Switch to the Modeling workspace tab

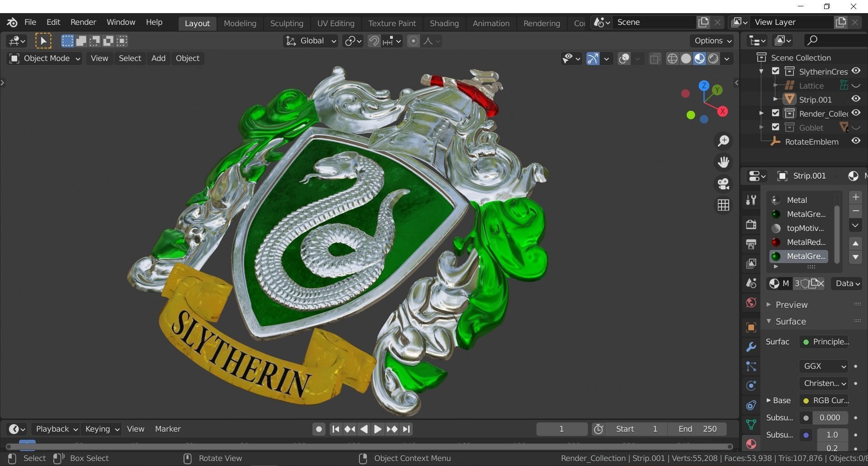tap(240, 23)
